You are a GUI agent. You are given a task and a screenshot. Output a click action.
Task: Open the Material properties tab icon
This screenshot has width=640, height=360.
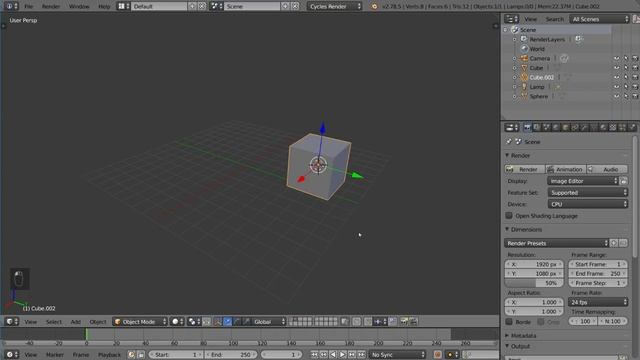click(x=603, y=128)
